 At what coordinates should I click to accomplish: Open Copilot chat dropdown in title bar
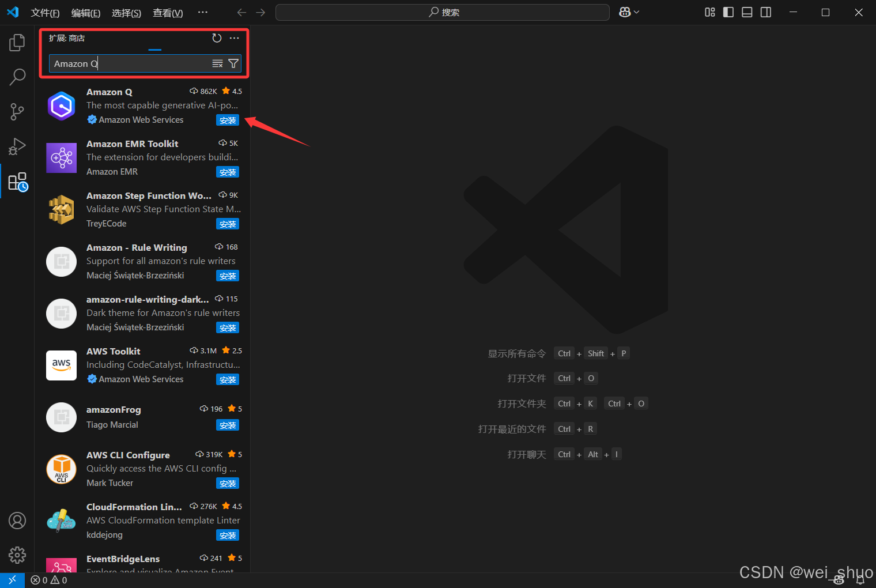pyautogui.click(x=629, y=12)
